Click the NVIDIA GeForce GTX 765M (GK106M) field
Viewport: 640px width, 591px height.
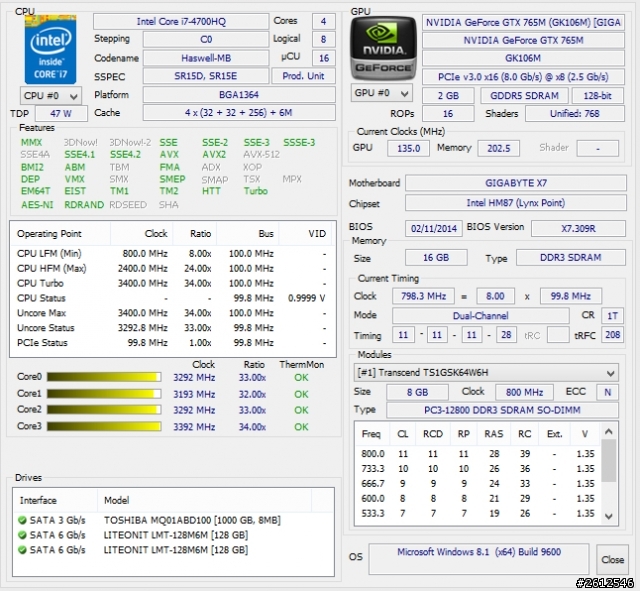pos(523,22)
